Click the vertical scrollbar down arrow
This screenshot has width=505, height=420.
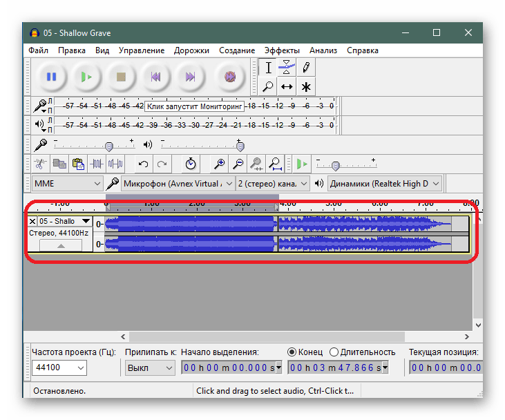(478, 325)
